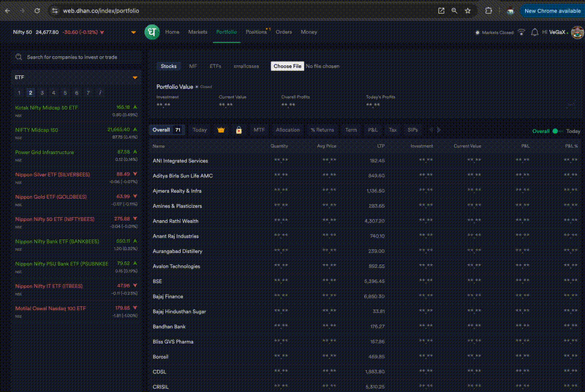
Task: Expand the Nifty 50 index dropdown
Action: 134,32
